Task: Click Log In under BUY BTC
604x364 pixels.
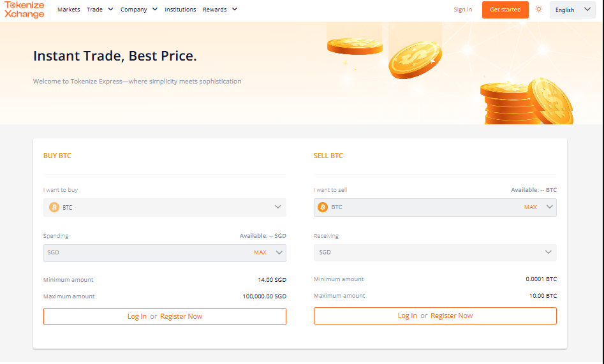Action: (x=136, y=316)
